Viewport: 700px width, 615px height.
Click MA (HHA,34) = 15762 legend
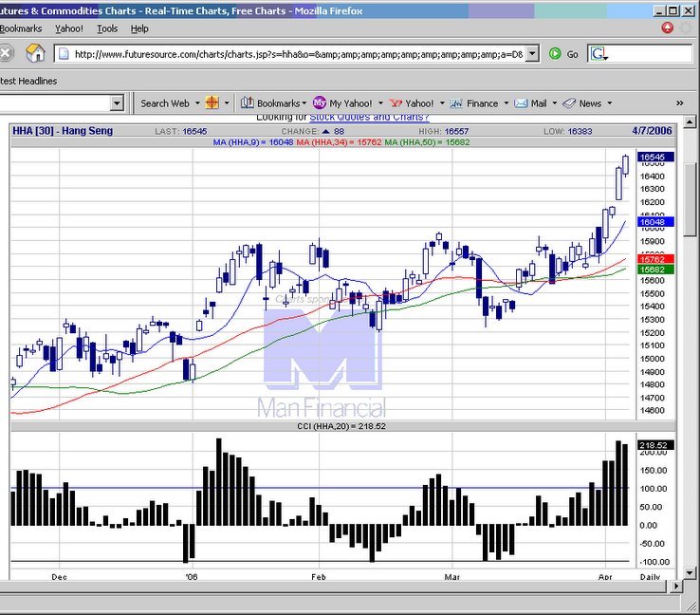pyautogui.click(x=339, y=142)
